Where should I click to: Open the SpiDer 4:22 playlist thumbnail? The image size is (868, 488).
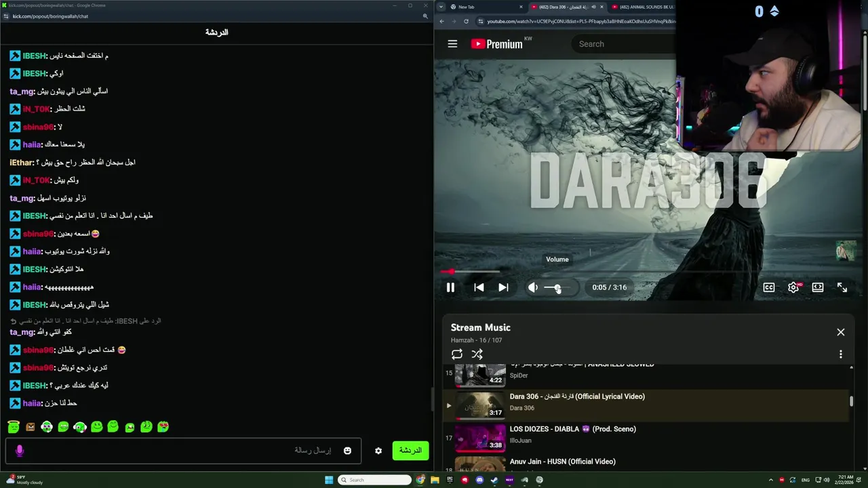480,375
